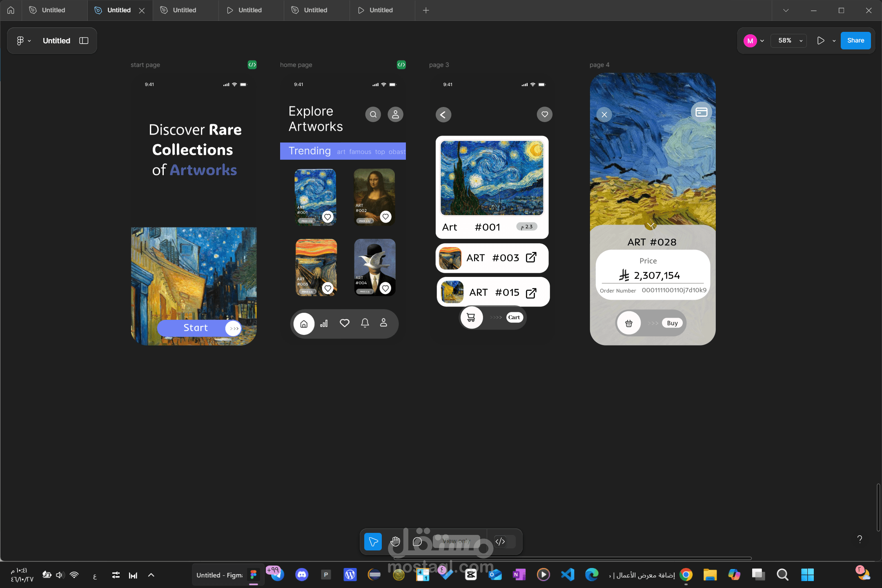
Task: Click the Untitled file name in the toolbar
Action: pyautogui.click(x=56, y=40)
